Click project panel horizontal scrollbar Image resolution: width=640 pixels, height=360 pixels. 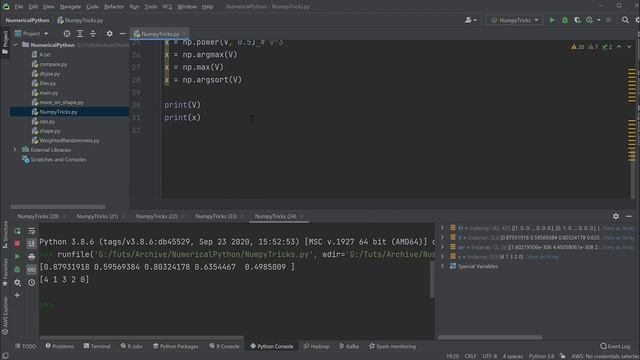(x=58, y=207)
